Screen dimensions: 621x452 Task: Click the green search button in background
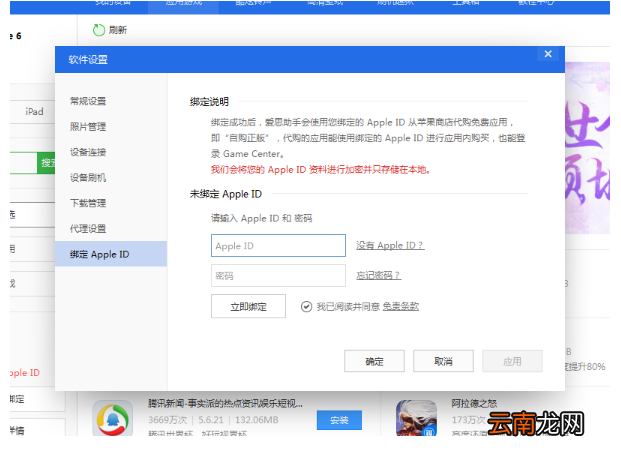pyautogui.click(x=46, y=162)
